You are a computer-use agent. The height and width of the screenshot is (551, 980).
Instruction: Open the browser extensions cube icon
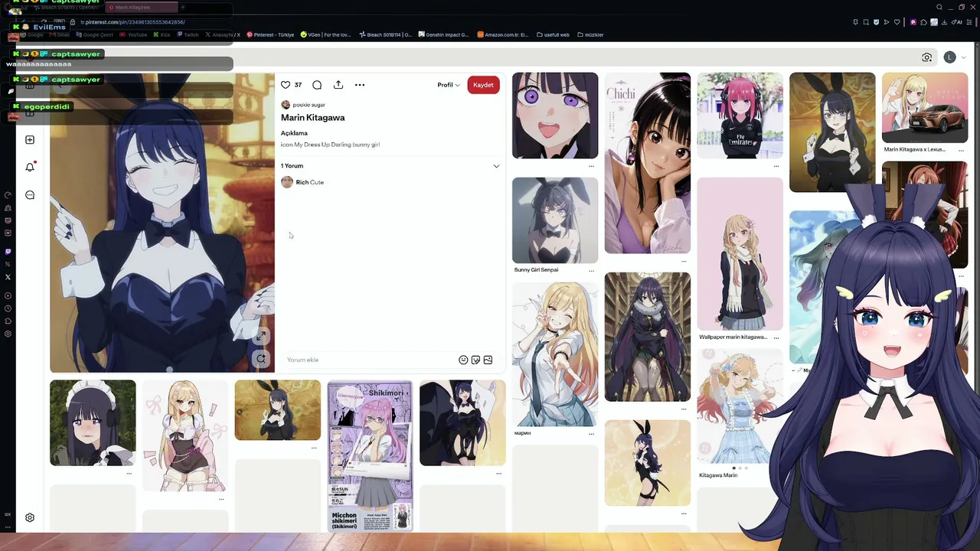(925, 22)
